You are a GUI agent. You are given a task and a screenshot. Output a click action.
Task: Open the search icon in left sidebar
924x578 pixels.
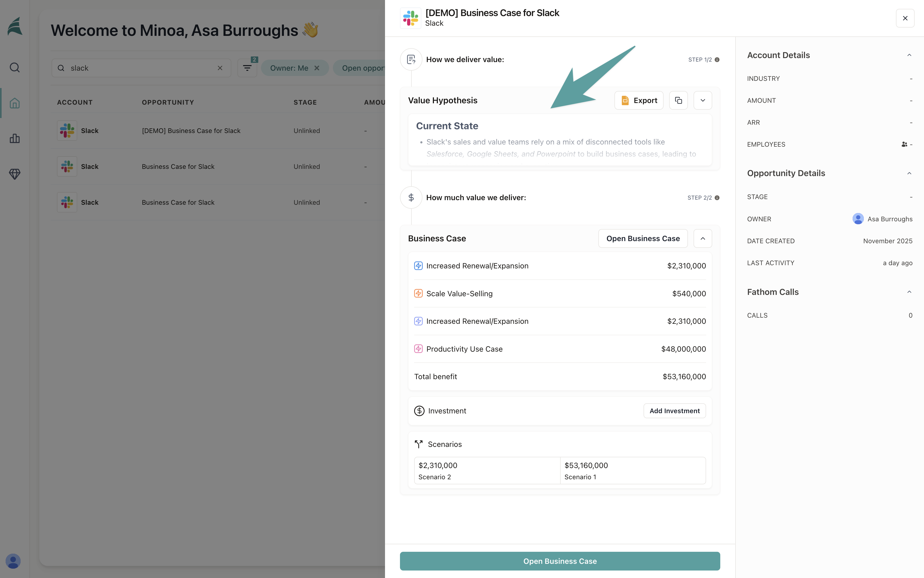(14, 68)
